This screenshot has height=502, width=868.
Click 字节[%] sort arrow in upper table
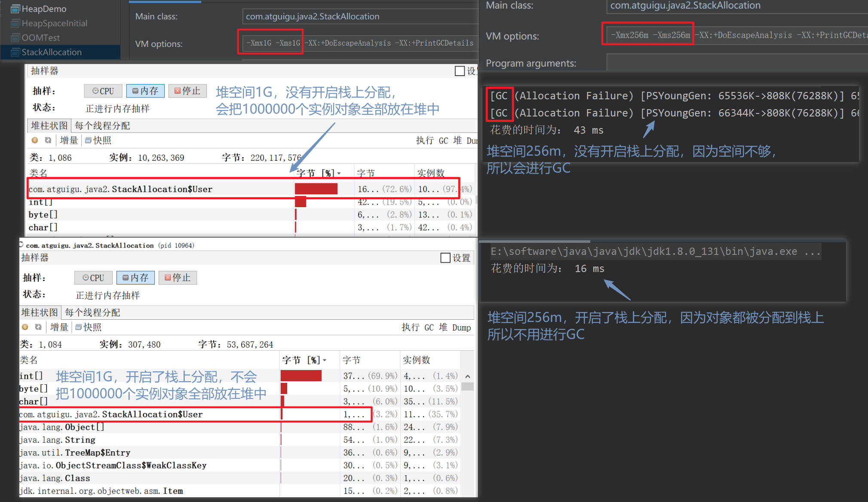[339, 173]
